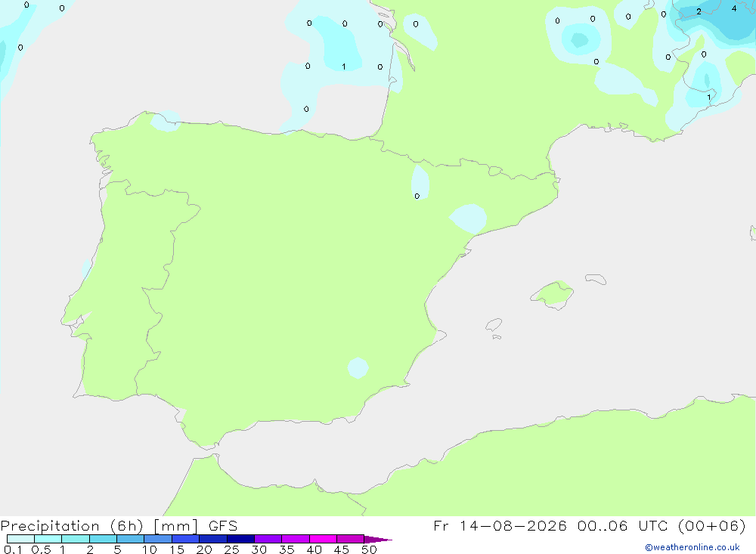Click the '4' precipitation value on map
Image resolution: width=756 pixels, height=554 pixels.
pos(734,8)
